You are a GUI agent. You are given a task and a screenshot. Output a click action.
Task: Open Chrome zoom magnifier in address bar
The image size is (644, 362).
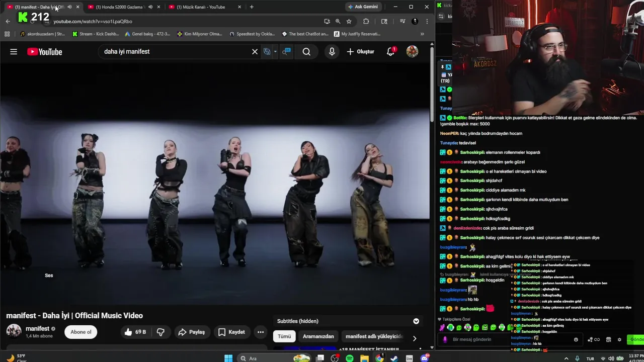pos(338,22)
